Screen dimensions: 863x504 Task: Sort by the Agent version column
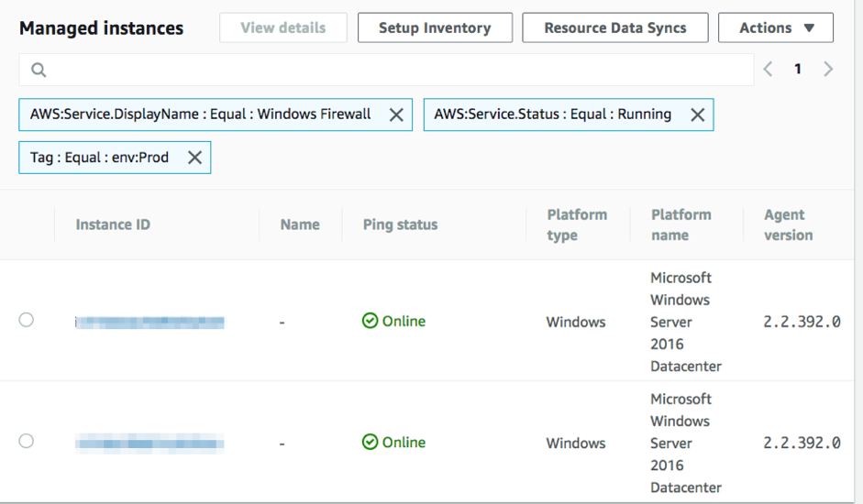(x=788, y=225)
